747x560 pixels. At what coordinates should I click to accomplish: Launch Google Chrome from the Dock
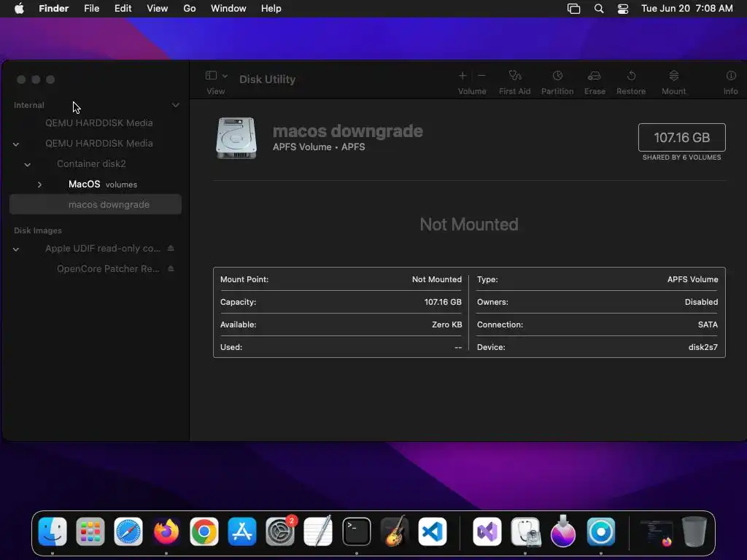coord(204,532)
